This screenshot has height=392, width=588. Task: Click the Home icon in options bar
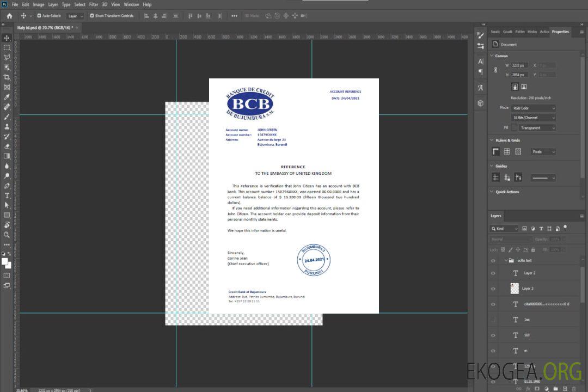[x=9, y=16]
